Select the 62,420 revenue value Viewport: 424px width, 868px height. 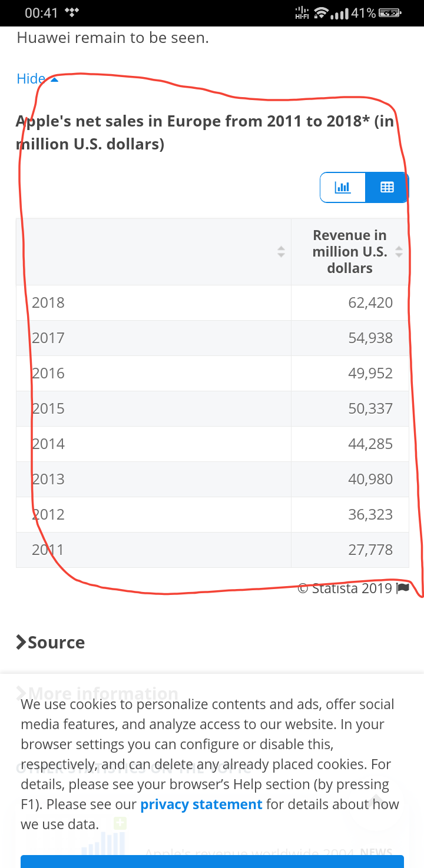point(370,303)
